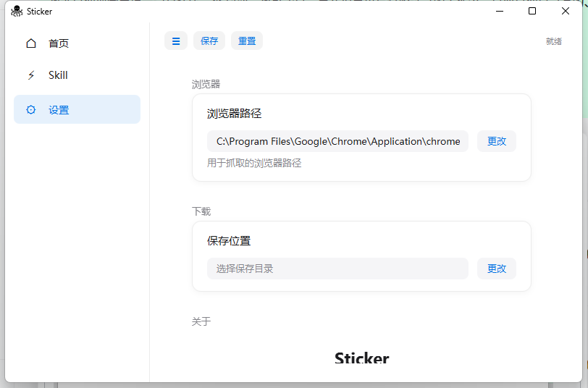The width and height of the screenshot is (588, 388).
Task: Click the gear icon beside 设置
Action: 31,110
